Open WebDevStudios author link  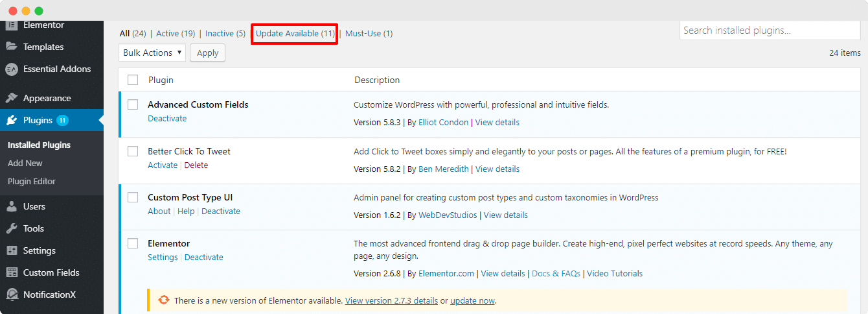[448, 215]
